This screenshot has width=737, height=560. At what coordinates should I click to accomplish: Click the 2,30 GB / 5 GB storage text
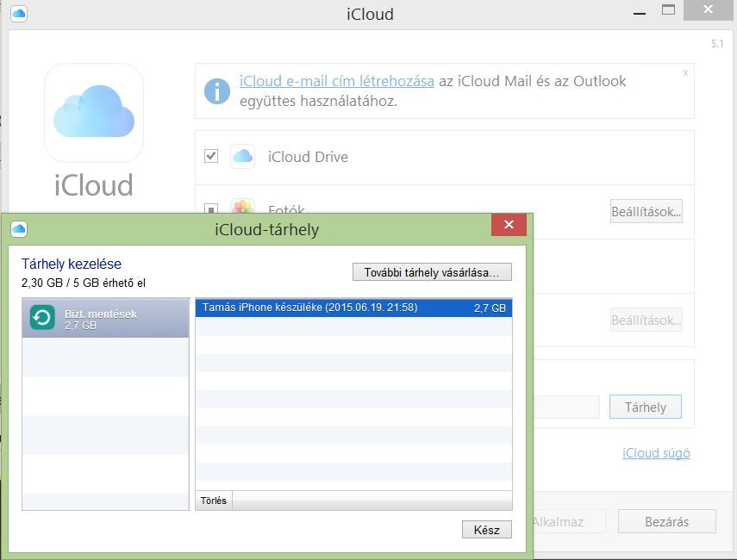click(x=84, y=283)
